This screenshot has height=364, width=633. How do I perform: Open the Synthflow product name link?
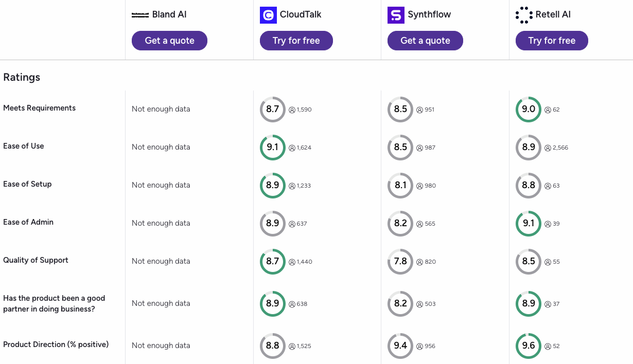(x=429, y=14)
